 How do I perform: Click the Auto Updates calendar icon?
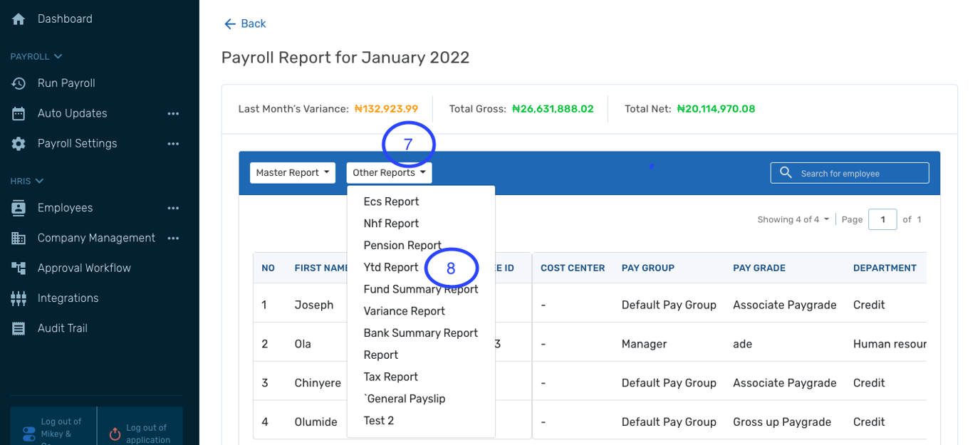click(x=19, y=112)
